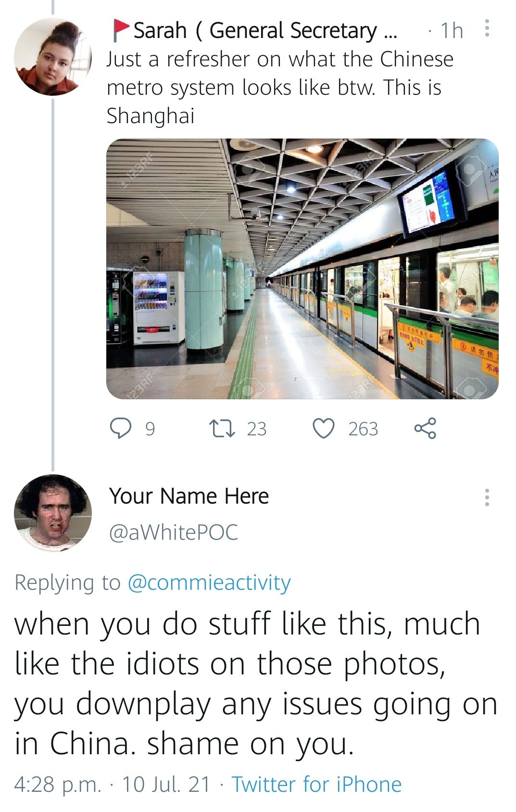Retweet Sarah's Shanghai metro tweet

point(222,428)
